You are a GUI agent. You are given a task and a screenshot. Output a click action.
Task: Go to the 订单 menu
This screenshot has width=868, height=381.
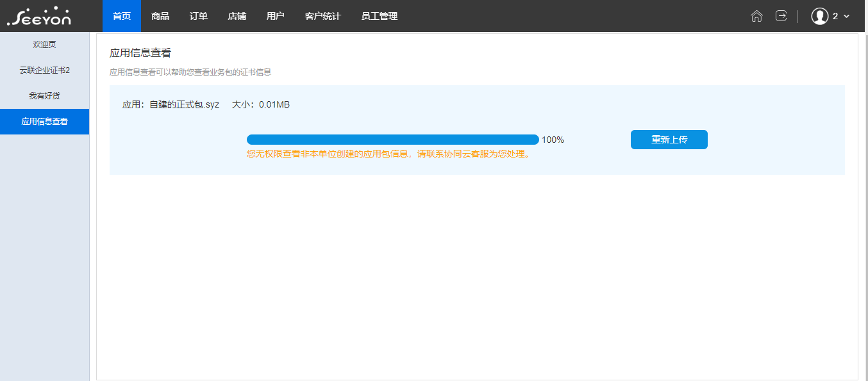199,16
